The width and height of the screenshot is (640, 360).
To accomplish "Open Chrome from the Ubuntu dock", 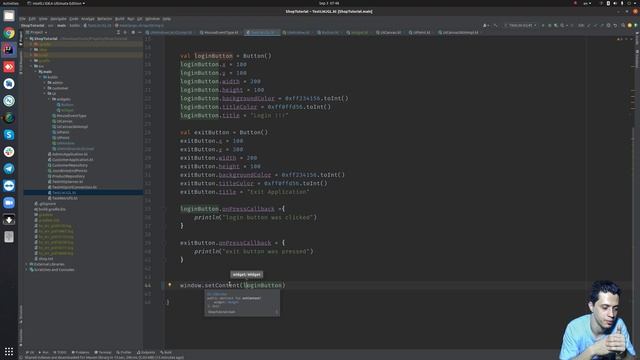I will point(9,33).
